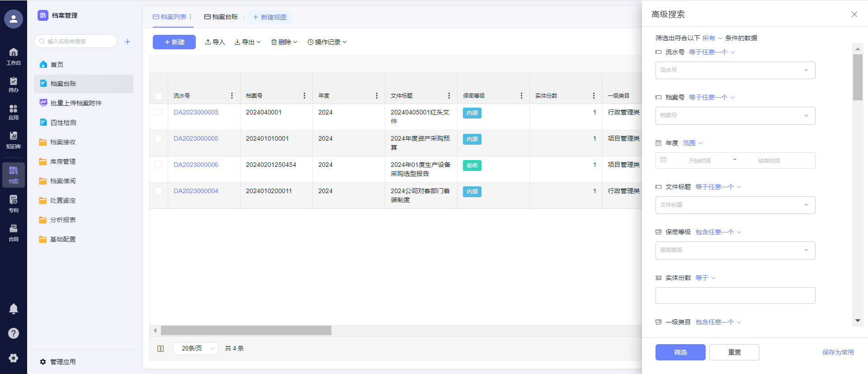Open record link DA2023000005
868x374 pixels.
(196, 138)
